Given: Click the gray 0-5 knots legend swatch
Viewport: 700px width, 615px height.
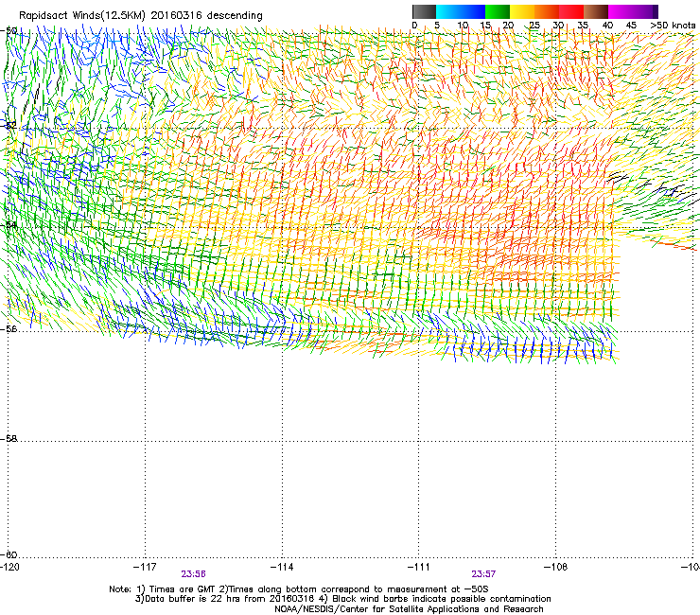Looking at the screenshot, I should 424,11.
